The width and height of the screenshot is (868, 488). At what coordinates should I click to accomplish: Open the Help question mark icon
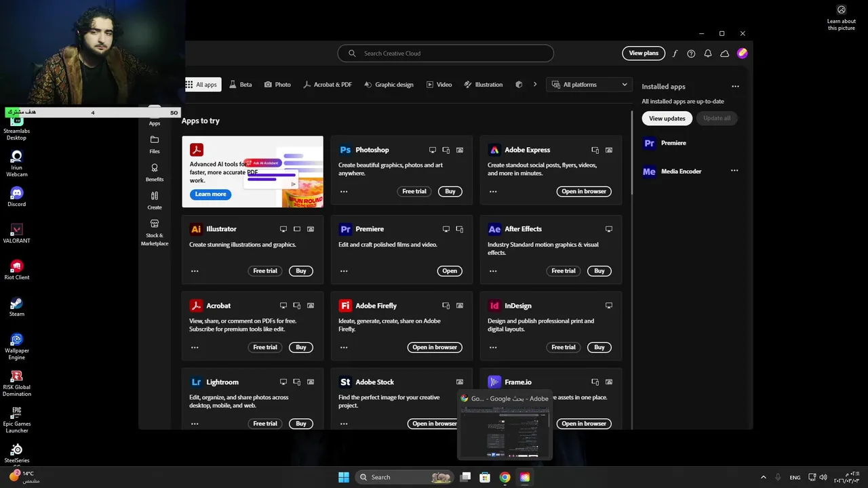coord(691,54)
